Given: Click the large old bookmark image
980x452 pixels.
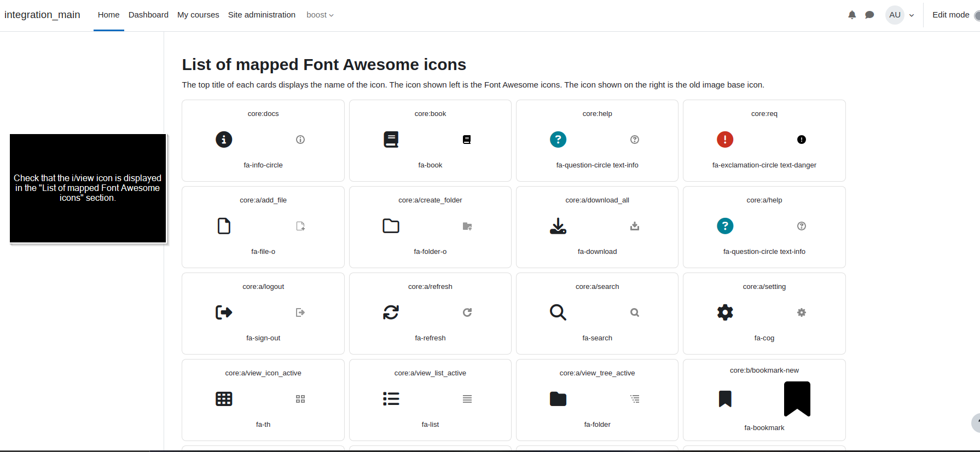Looking at the screenshot, I should coord(797,399).
